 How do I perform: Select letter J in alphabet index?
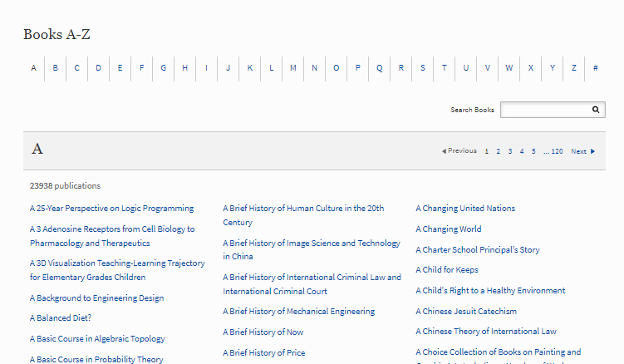point(228,67)
